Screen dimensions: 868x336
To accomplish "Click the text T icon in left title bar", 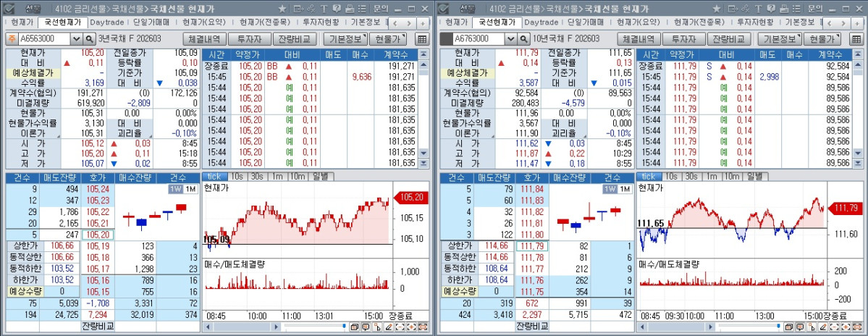I will point(324,9).
